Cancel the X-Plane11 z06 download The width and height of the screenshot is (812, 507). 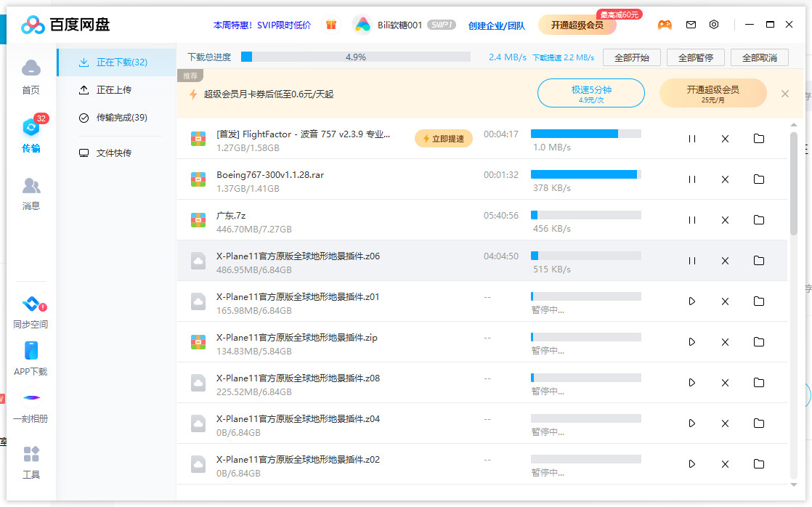725,261
